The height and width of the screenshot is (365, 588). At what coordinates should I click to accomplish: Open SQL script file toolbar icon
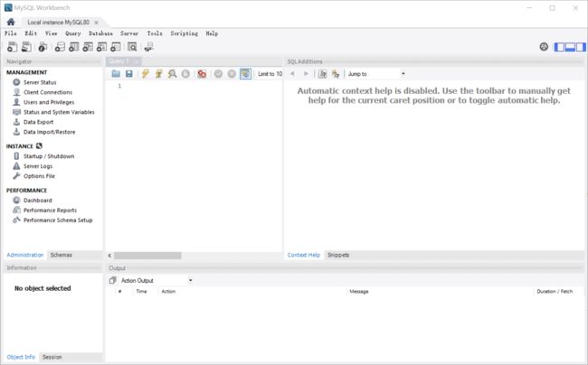point(26,47)
